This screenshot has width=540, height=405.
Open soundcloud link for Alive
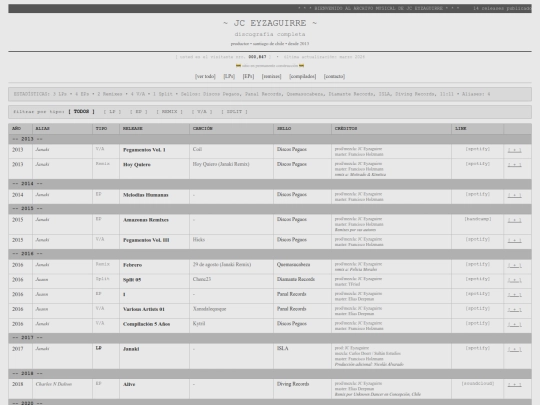coord(478,383)
